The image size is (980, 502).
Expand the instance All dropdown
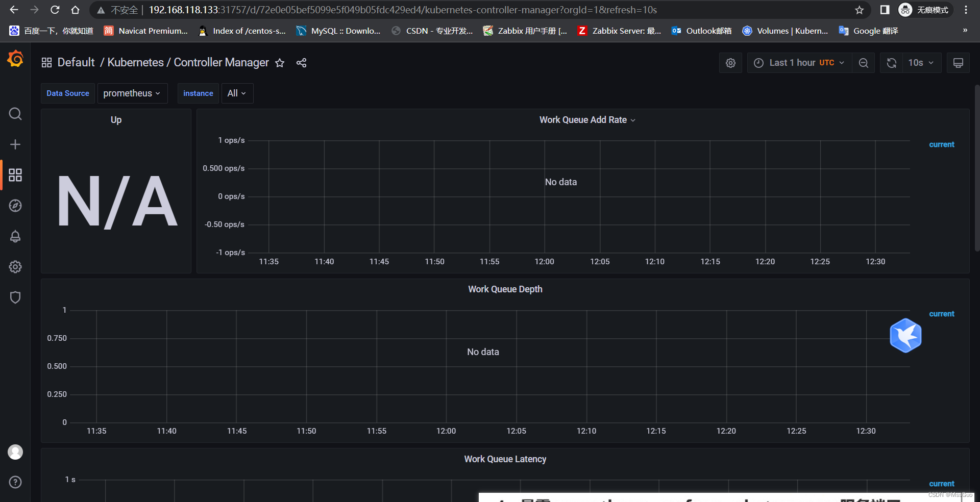(237, 93)
